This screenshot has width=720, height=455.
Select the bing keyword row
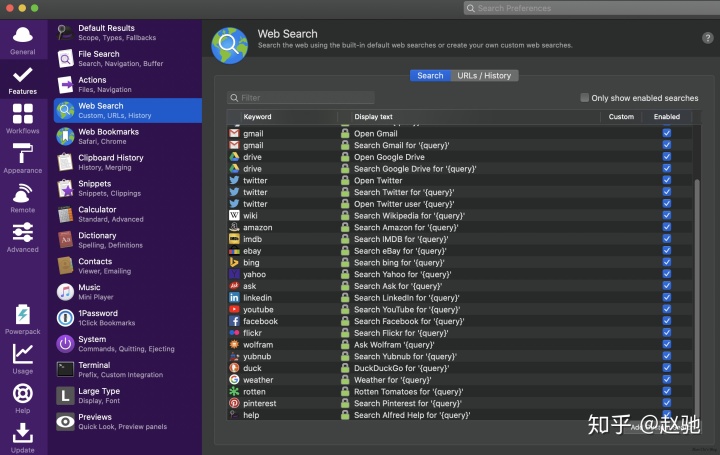coord(460,263)
